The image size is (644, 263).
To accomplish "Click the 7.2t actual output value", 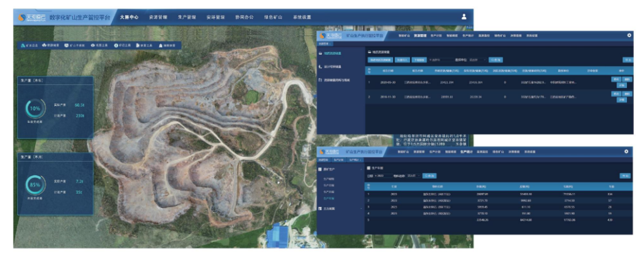I will 80,181.
